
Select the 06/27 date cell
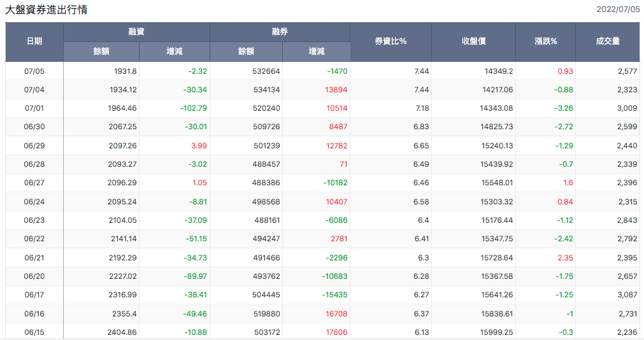[x=34, y=183]
